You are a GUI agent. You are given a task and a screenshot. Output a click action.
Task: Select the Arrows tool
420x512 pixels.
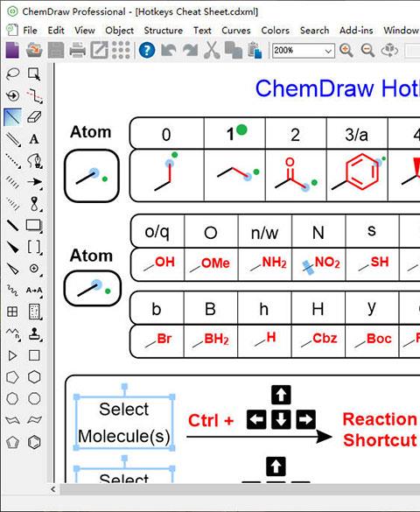[34, 182]
